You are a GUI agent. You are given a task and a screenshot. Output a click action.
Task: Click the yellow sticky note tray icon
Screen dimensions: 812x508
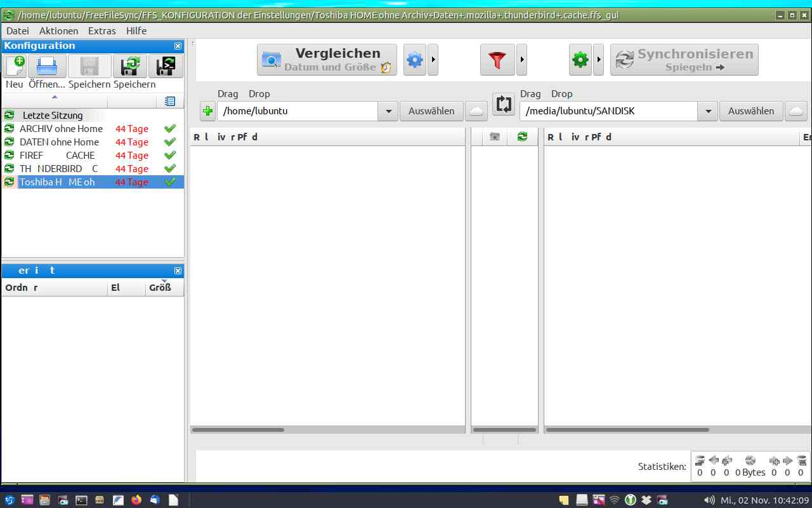[x=563, y=500]
